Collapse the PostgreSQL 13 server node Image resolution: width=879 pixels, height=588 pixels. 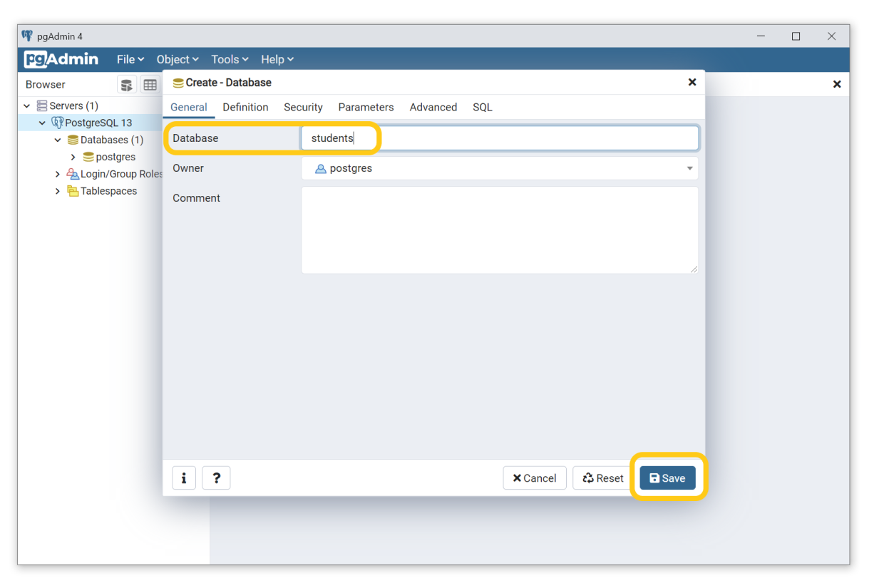click(x=42, y=123)
